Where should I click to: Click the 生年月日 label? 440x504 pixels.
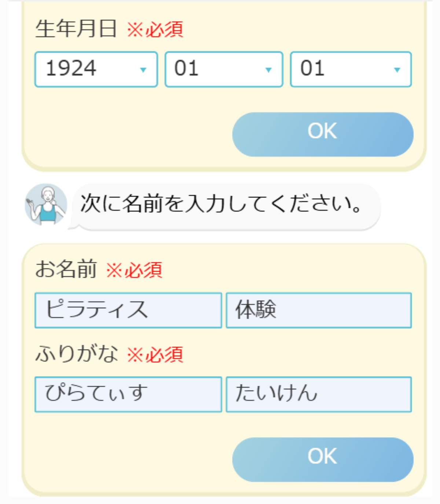tap(76, 29)
